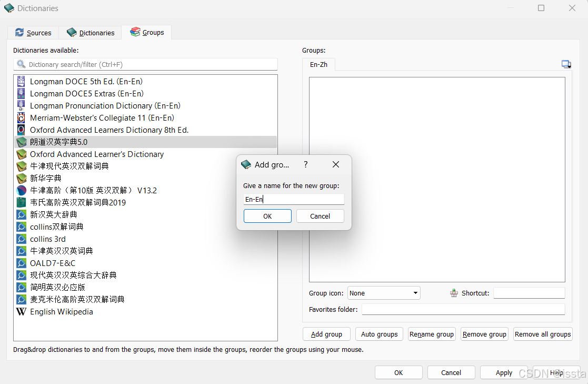Click the Oxford Advanced Learners 8th Ed. icon

[x=22, y=130]
